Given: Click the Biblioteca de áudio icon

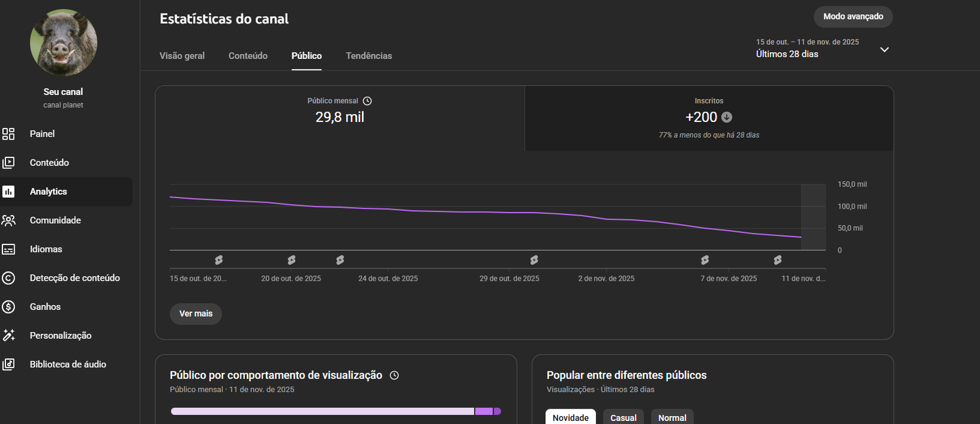Looking at the screenshot, I should [9, 364].
